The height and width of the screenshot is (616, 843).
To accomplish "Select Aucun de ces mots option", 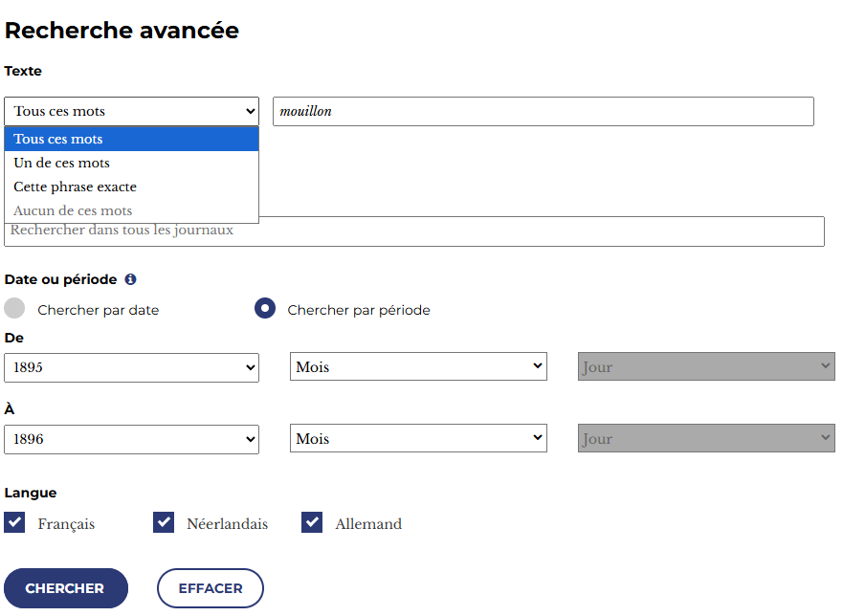I will (x=132, y=210).
